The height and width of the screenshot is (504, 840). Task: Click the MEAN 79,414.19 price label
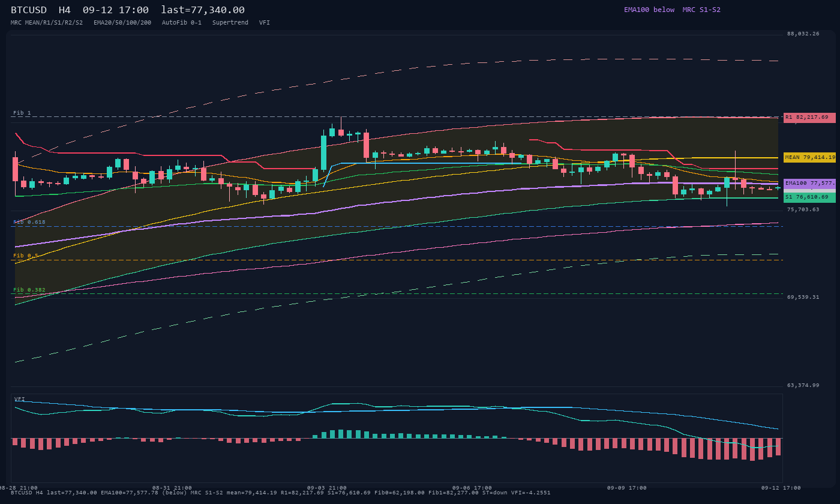point(809,157)
